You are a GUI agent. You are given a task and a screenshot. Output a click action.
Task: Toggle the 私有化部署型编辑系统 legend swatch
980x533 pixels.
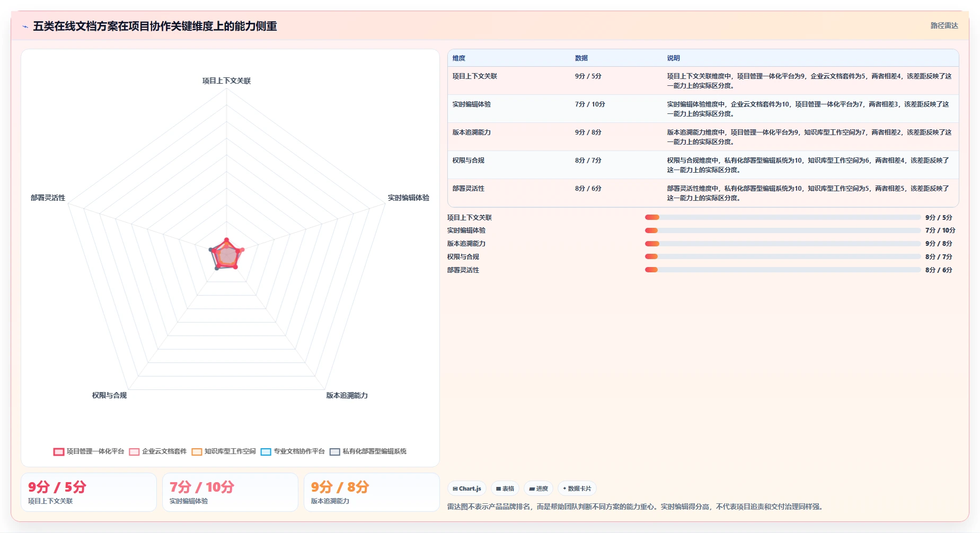pos(334,452)
